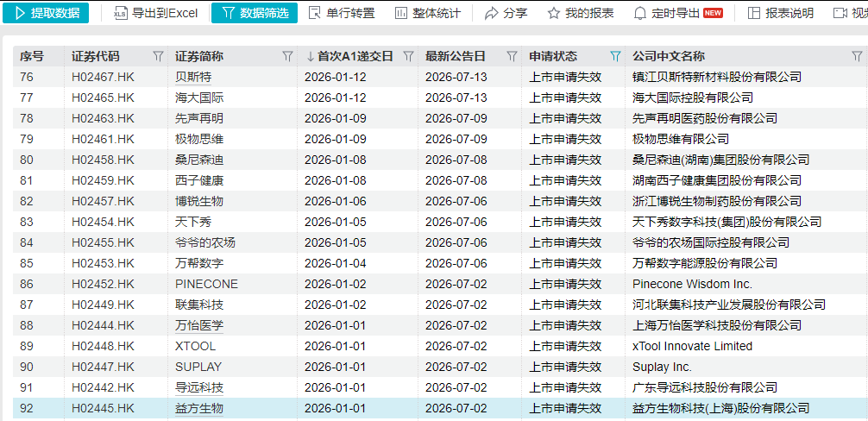Screen dimensions: 868x421
Task: Click company name 桑尼森迪(湖南)集团股份有限公司
Action: pyautogui.click(x=720, y=160)
